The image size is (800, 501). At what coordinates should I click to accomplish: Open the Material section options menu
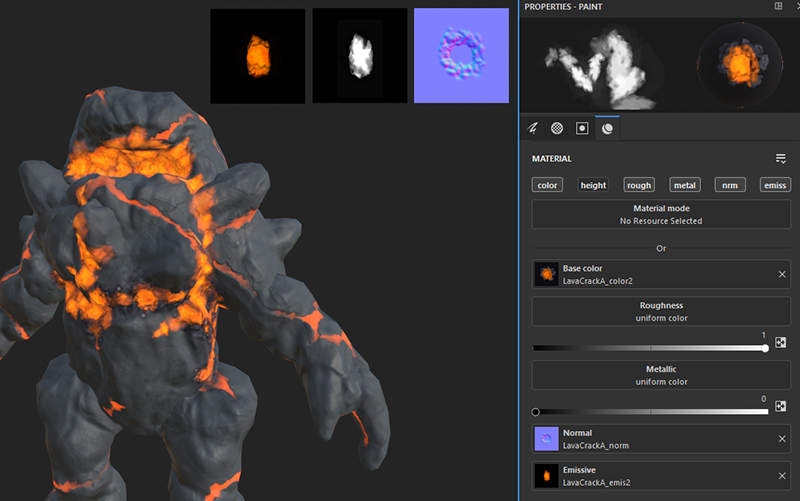pyautogui.click(x=781, y=158)
